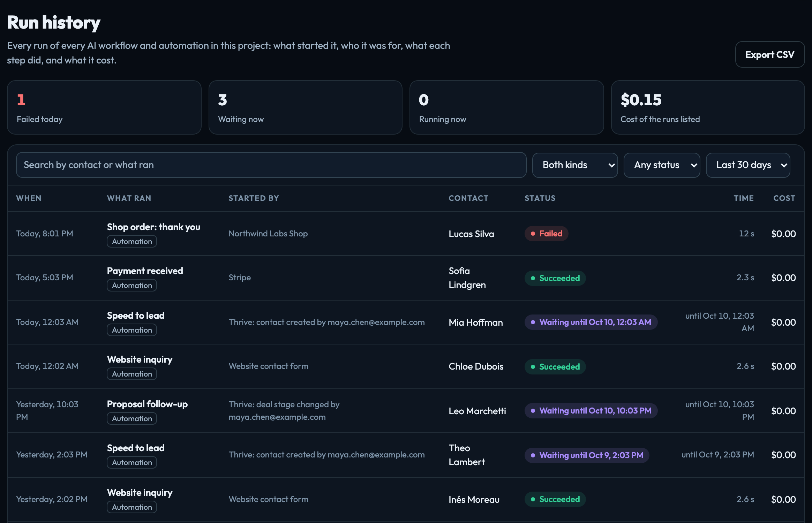This screenshot has height=523, width=812.
Task: Click the Yesterday, 2:03 PM timestamp
Action: 52,455
